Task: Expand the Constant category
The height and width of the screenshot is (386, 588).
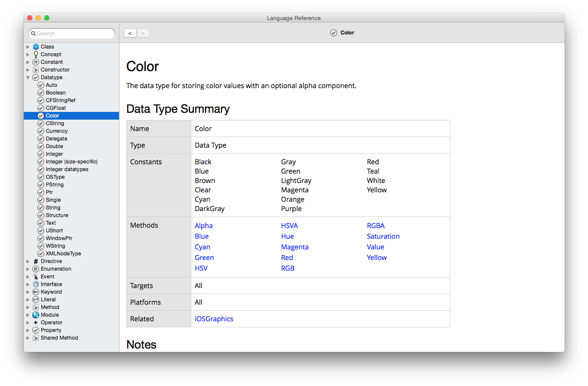Action: [28, 62]
